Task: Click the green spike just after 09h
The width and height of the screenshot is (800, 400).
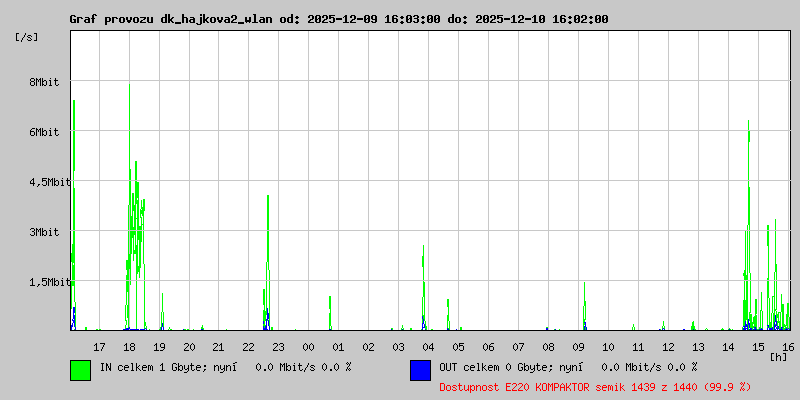Action: 585,306
